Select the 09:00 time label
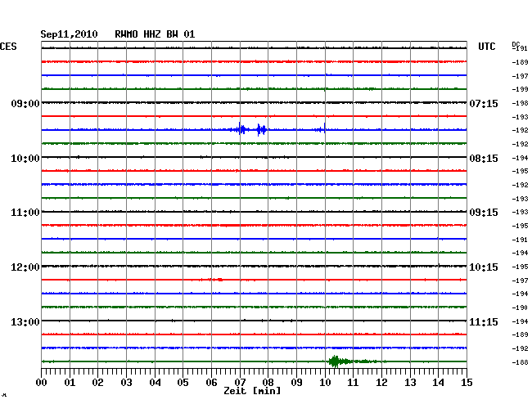Viewport: 532px width, 404px height. [25, 103]
